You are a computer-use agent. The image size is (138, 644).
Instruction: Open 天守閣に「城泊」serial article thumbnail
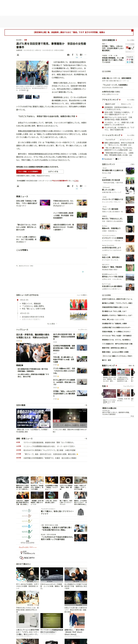(130, 48)
